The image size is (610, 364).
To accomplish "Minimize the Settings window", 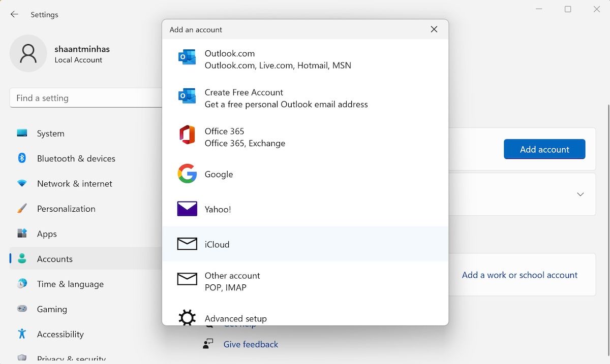I will click(x=539, y=9).
